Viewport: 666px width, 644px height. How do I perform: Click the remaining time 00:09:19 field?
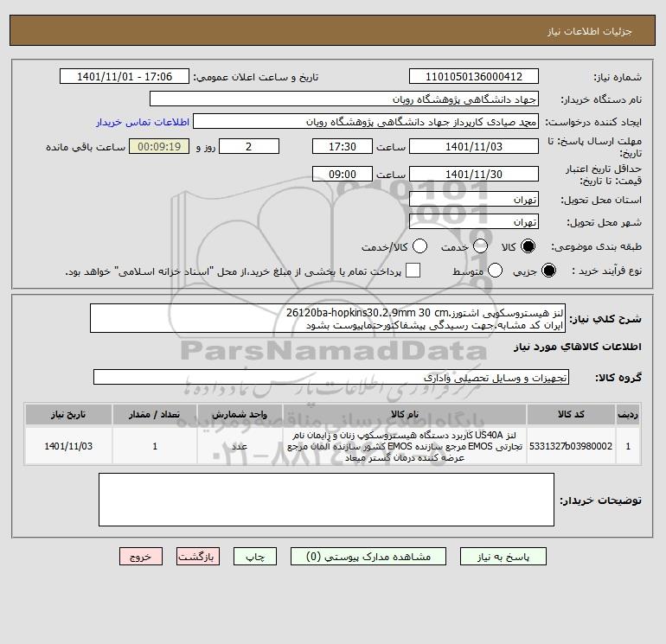click(159, 146)
